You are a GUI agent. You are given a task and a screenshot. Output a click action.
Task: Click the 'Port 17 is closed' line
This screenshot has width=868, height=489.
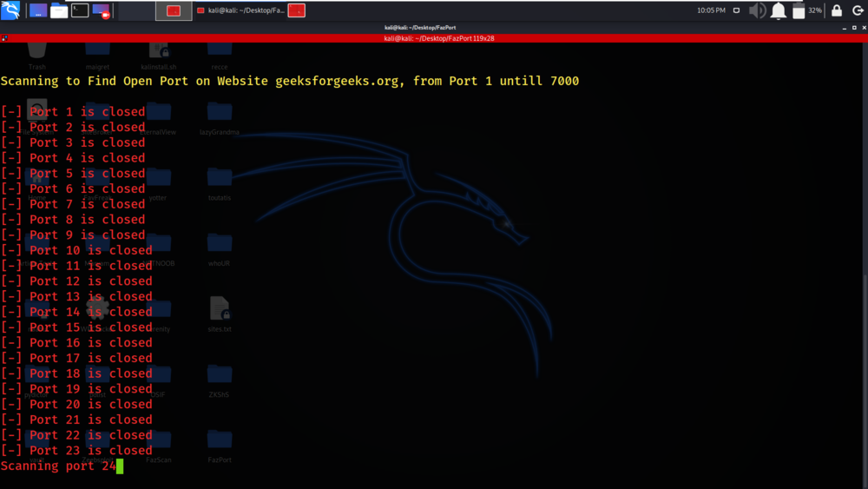[76, 358]
